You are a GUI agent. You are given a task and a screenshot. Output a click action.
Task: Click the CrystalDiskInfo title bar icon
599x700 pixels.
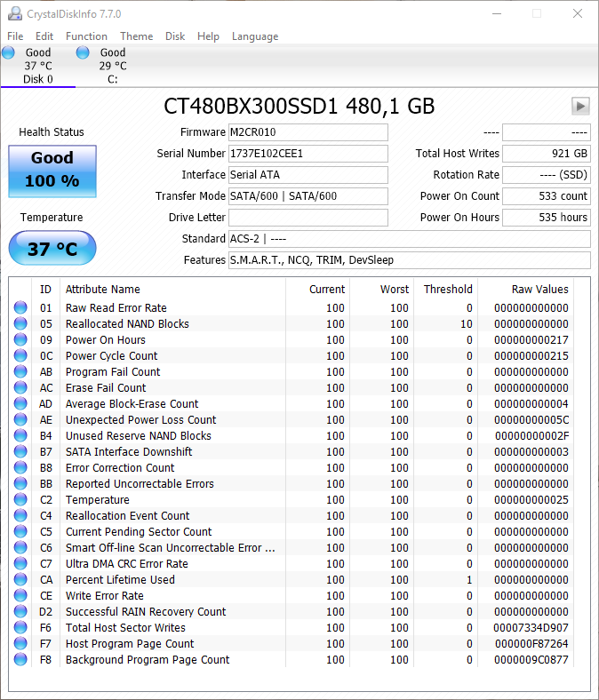[15, 14]
